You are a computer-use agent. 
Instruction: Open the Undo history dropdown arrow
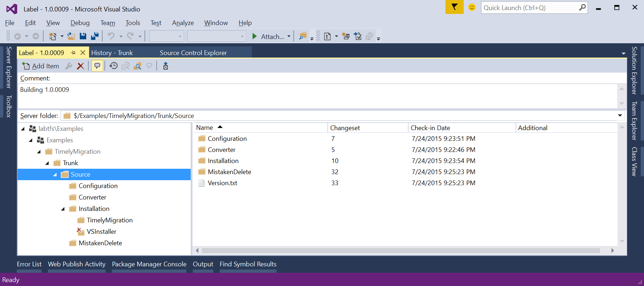click(121, 36)
